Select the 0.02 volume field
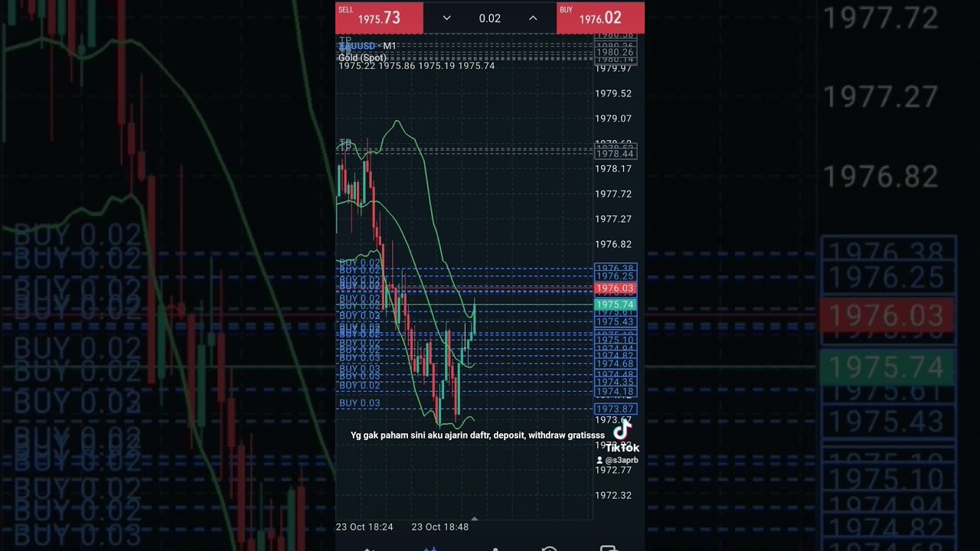 click(490, 18)
